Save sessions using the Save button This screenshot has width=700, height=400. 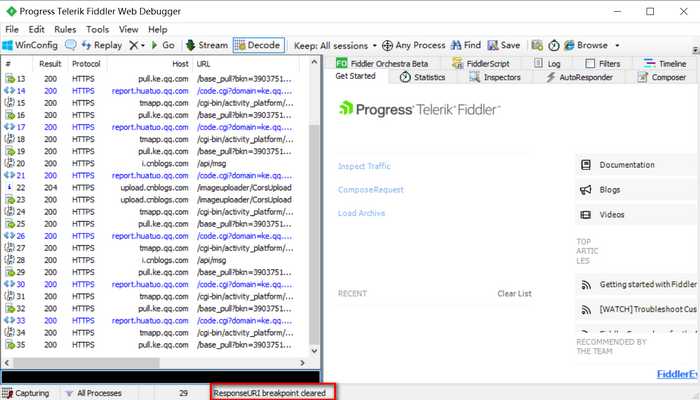504,45
